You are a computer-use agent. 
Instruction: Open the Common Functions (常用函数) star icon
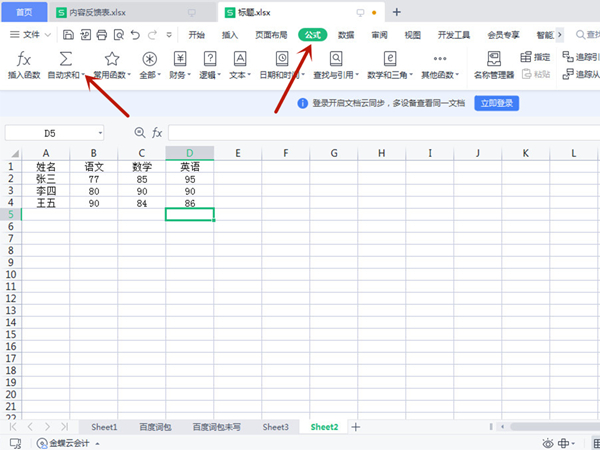click(x=112, y=59)
